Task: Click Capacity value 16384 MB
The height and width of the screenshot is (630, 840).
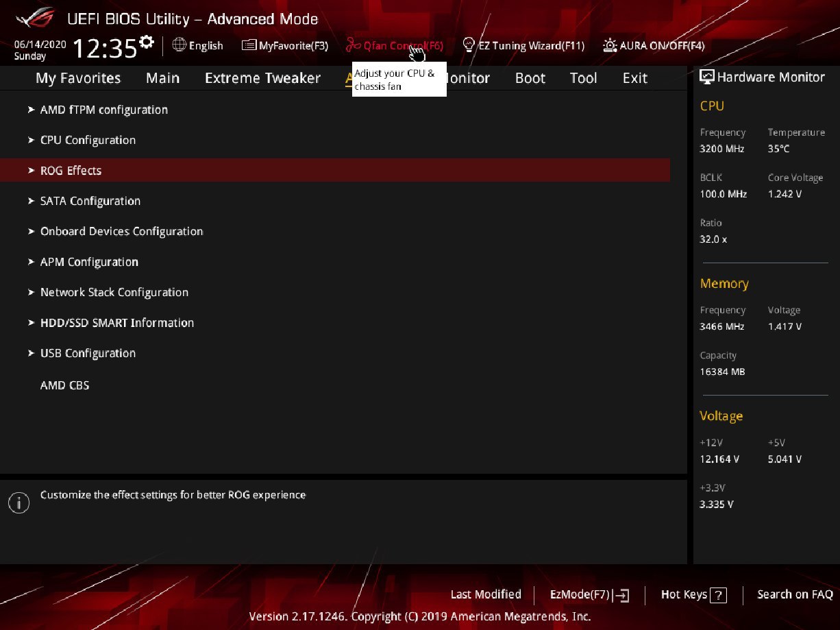Action: (723, 372)
